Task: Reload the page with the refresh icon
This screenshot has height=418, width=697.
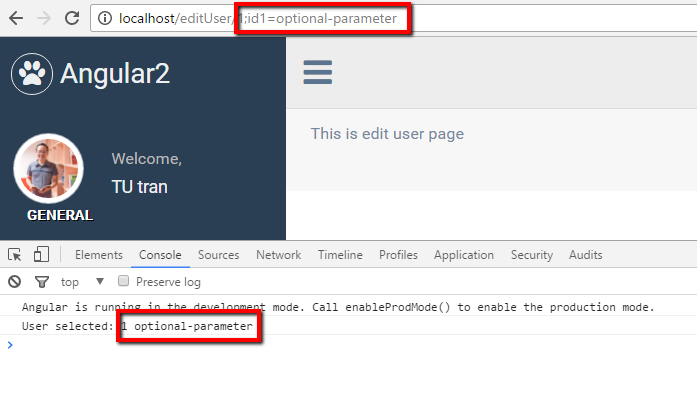Action: (x=72, y=18)
